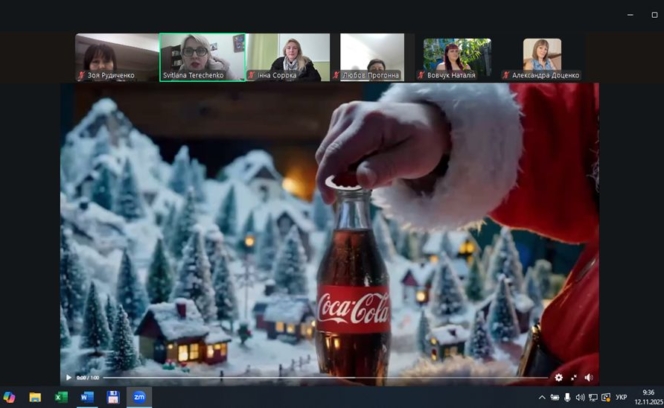Viewport: 664px width, 408px height.
Task: Open УКР keyboard language switcher
Action: [621, 397]
